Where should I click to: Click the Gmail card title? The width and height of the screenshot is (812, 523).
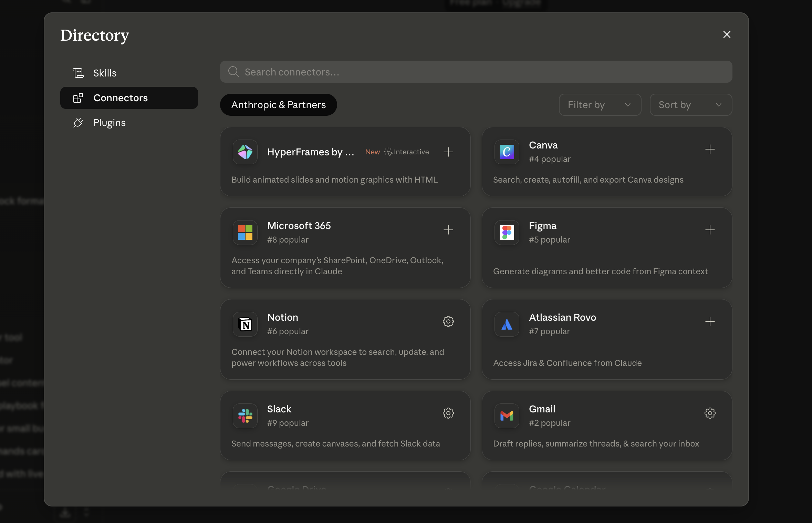542,409
